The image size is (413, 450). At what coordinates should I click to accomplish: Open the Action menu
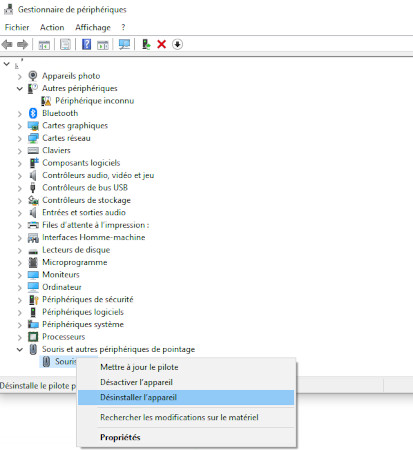[52, 27]
